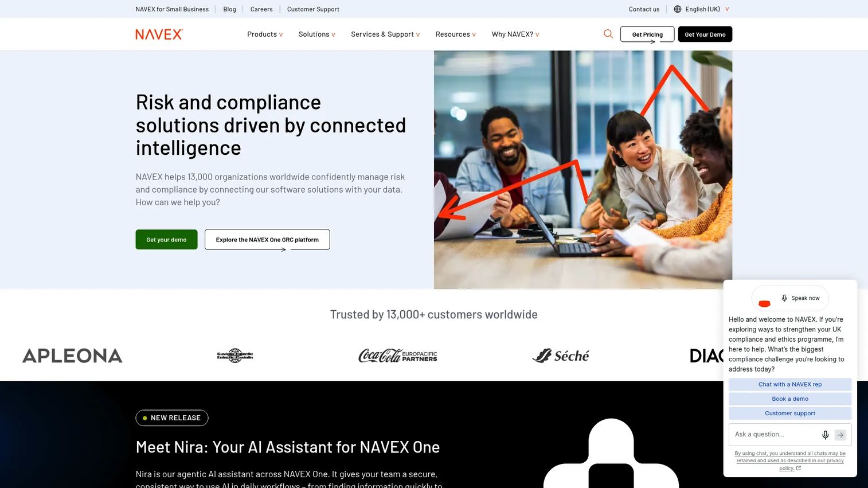Click the Séché customer logo
This screenshot has height=488, width=868.
pos(561,356)
